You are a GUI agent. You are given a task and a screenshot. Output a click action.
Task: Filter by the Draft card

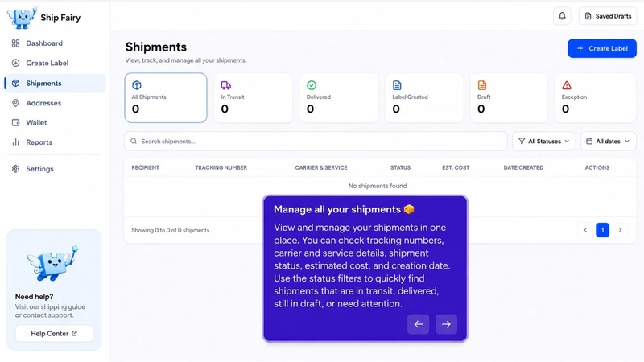(509, 97)
